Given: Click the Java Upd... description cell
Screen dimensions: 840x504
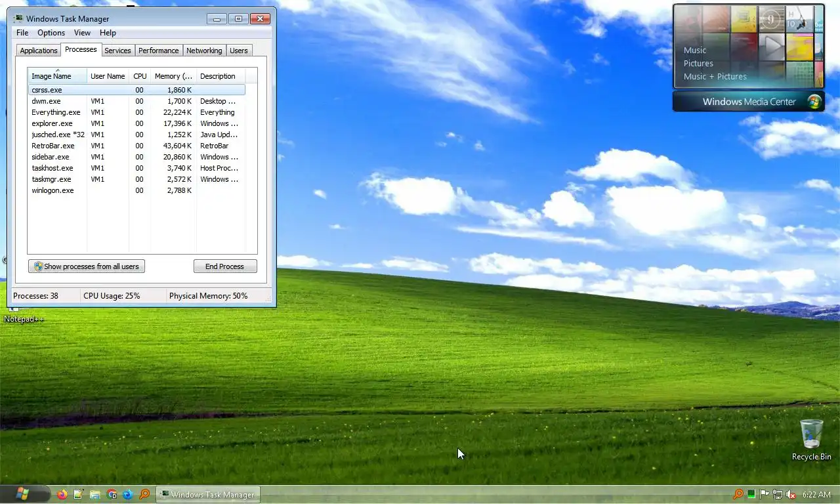Looking at the screenshot, I should point(219,135).
